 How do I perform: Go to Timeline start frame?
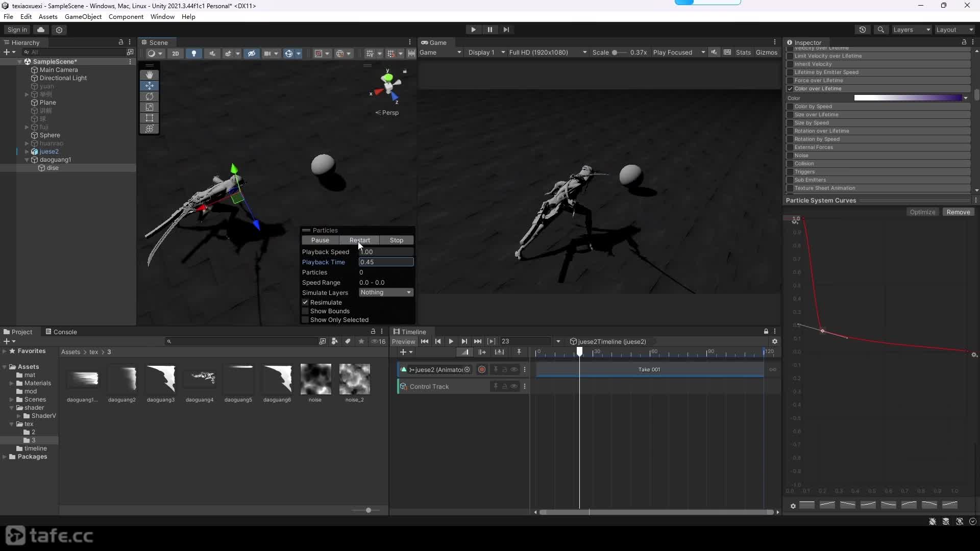(424, 341)
